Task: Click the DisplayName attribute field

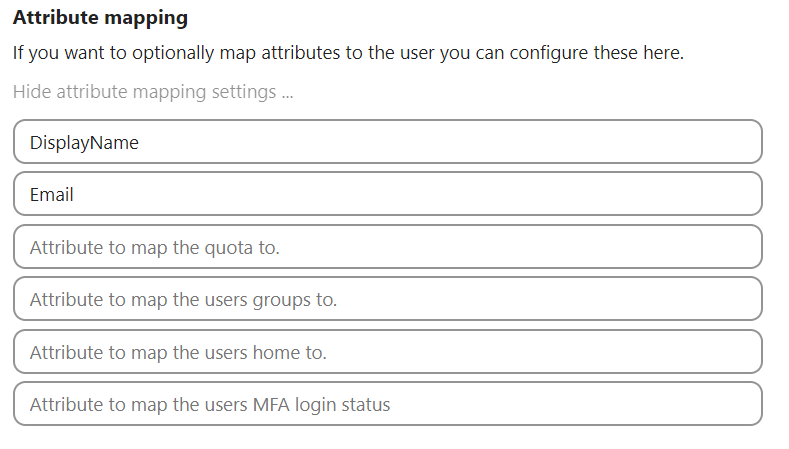Action: (388, 142)
